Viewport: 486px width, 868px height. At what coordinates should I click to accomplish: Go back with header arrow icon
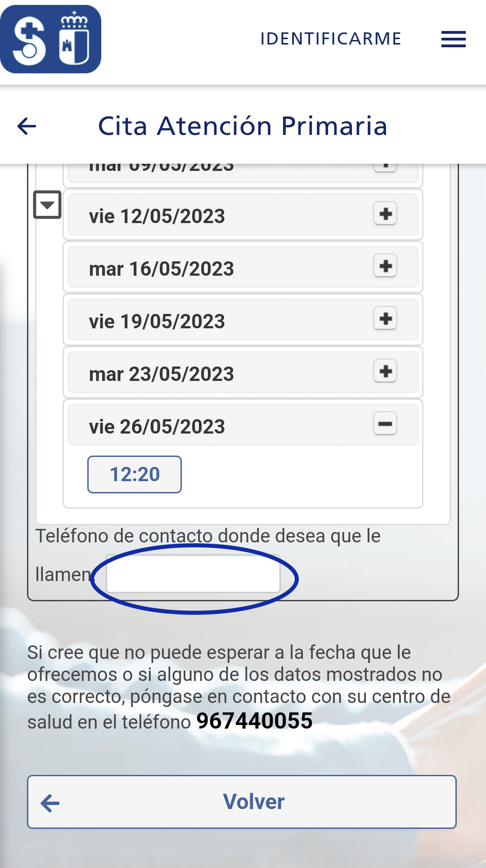coord(27,126)
